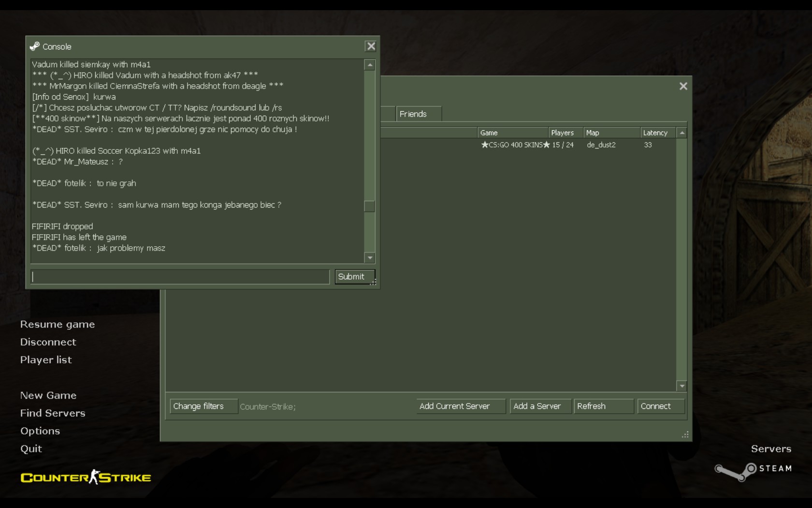Sort servers by Map column

610,133
